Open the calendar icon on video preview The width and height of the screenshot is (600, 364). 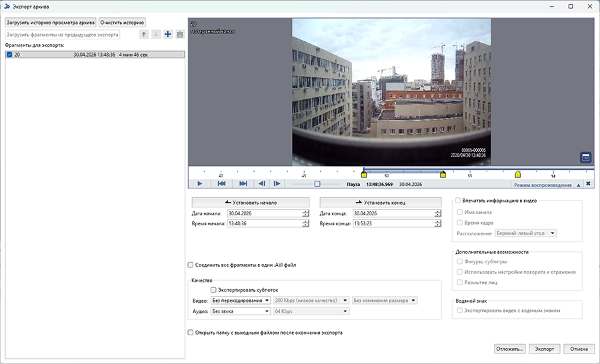tap(585, 158)
